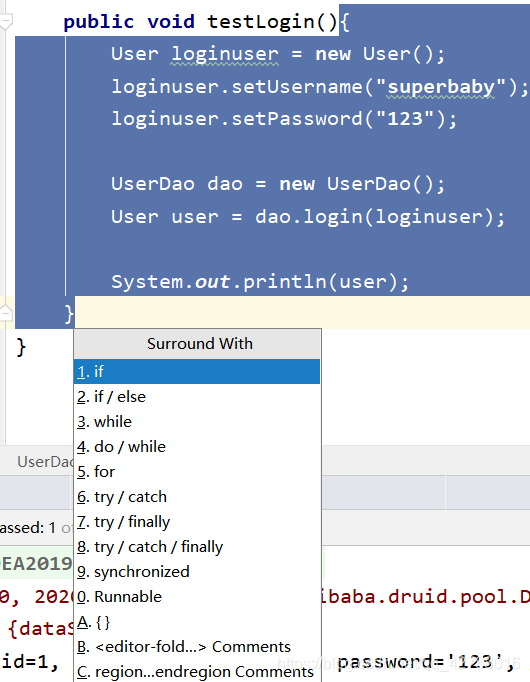Image resolution: width=530 pixels, height=682 pixels.
Task: Pick 'synchronized' from the popup list
Action: [197, 572]
